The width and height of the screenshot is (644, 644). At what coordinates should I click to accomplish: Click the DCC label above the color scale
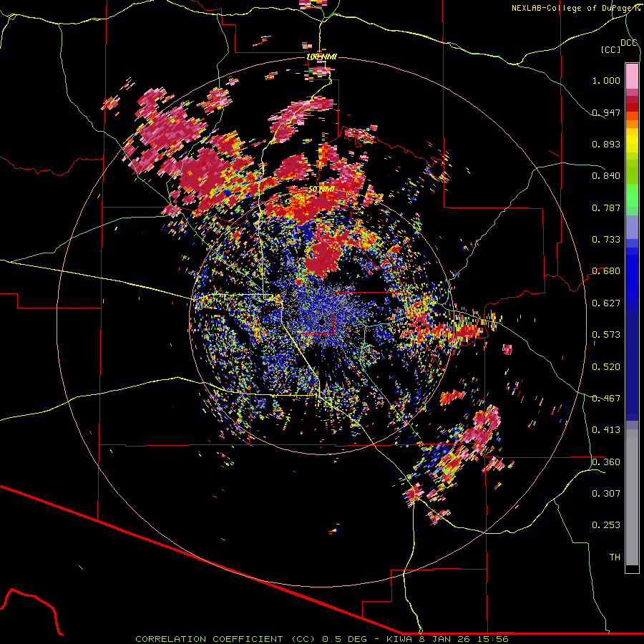pyautogui.click(x=629, y=43)
